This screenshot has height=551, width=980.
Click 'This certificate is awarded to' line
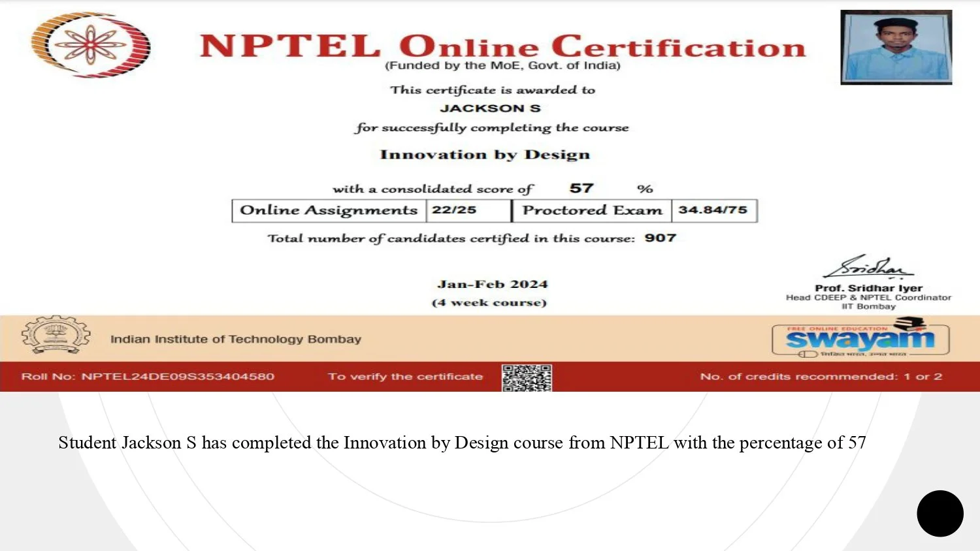493,90
